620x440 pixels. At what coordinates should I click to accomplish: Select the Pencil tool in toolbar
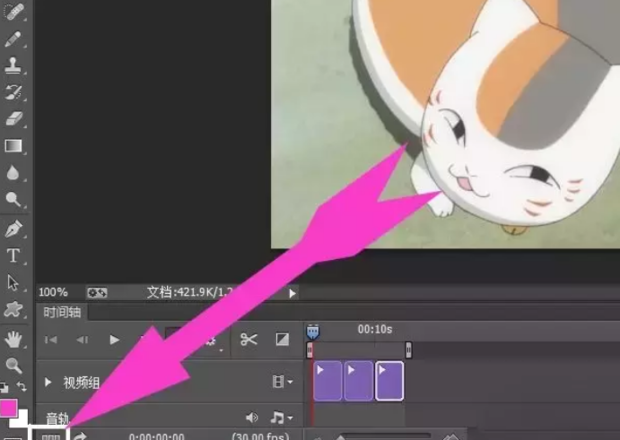tap(13, 39)
